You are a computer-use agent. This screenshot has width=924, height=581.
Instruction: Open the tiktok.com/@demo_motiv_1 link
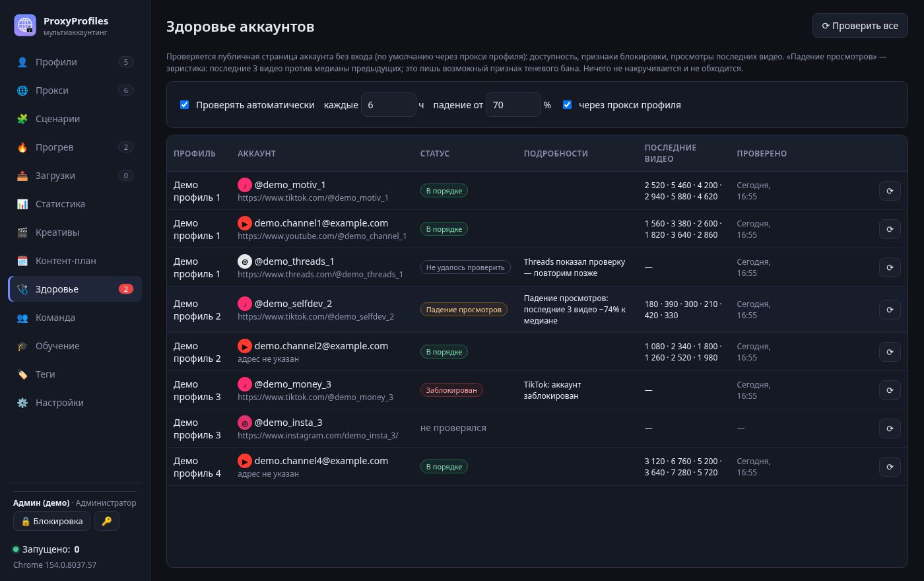pyautogui.click(x=313, y=197)
